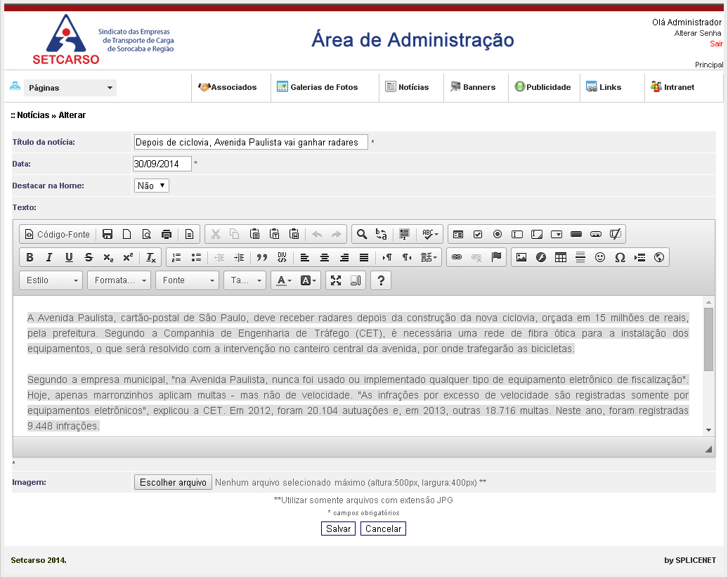Open the language direction dropdown
The width and height of the screenshot is (728, 577).
(429, 257)
